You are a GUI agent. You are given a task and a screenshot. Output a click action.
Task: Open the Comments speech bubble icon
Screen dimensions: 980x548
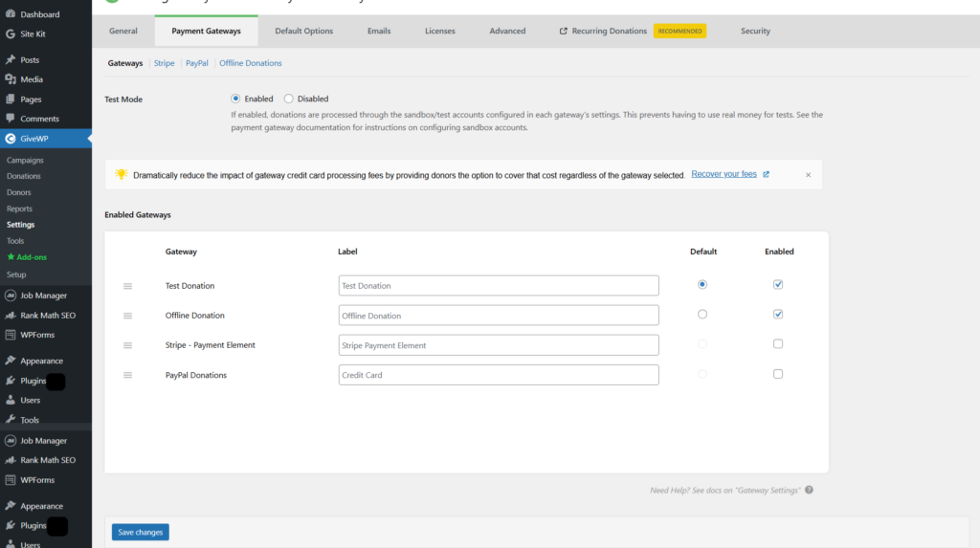[x=10, y=118]
